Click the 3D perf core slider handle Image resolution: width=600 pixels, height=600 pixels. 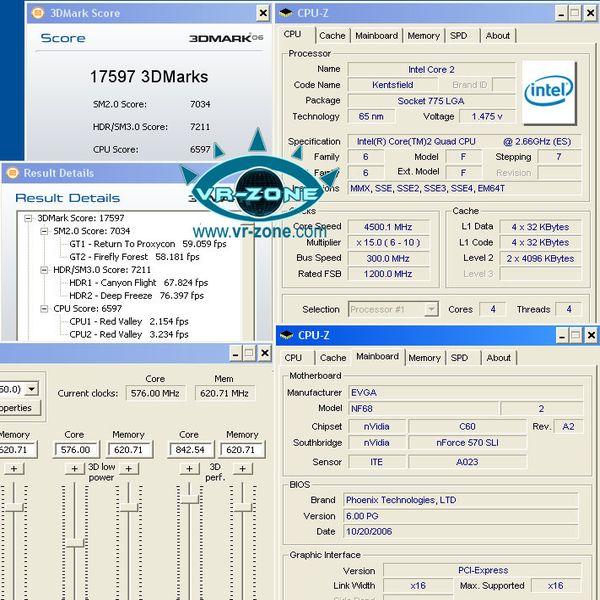[189, 499]
